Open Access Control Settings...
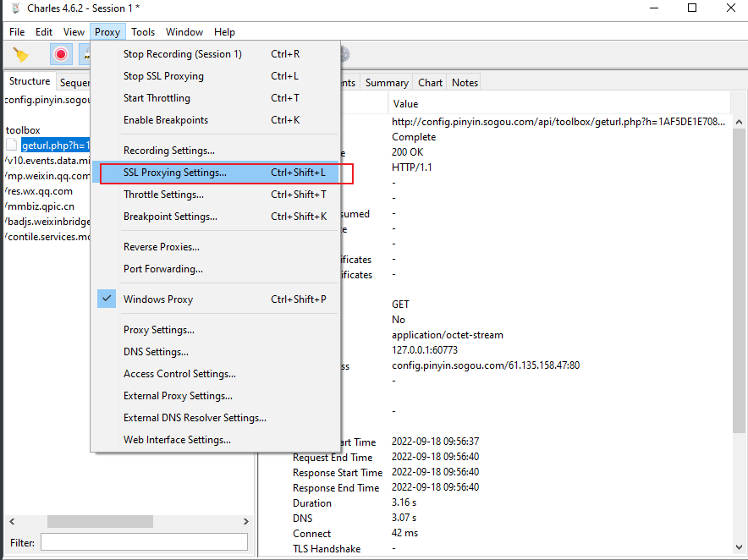 click(x=214, y=374)
